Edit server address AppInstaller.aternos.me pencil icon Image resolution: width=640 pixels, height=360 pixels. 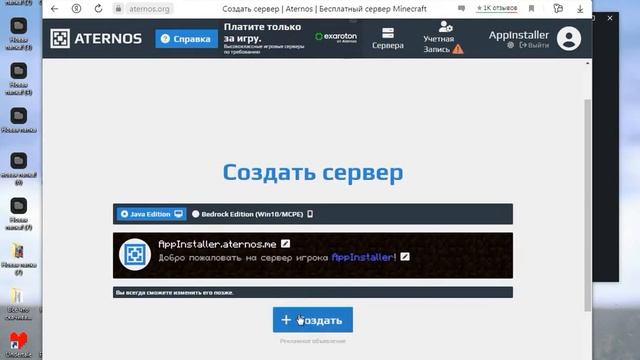[286, 244]
